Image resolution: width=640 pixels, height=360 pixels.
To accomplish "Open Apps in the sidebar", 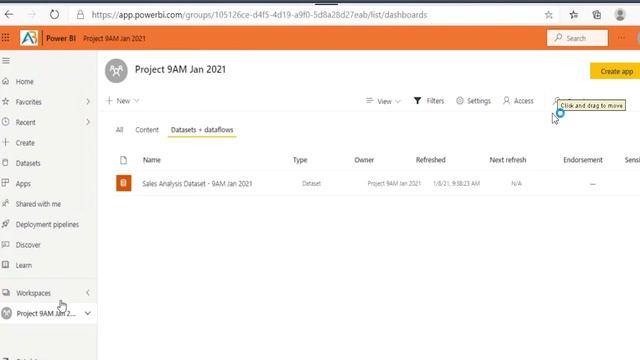I will (23, 184).
